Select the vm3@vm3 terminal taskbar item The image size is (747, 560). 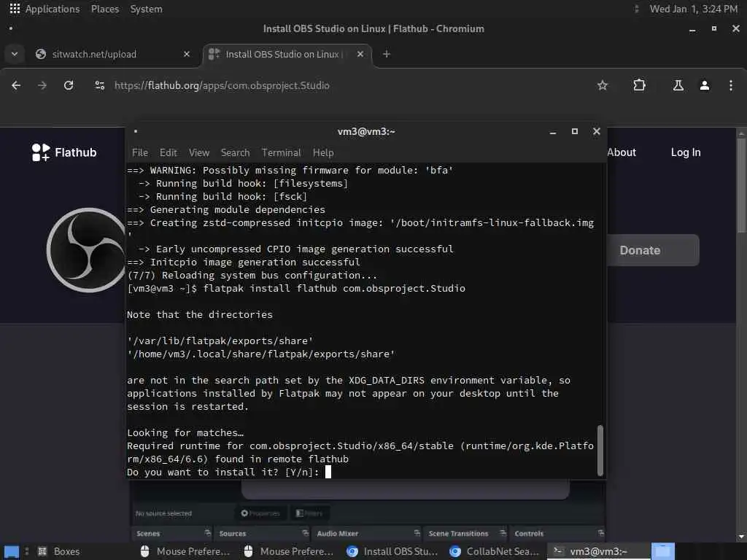coord(598,551)
